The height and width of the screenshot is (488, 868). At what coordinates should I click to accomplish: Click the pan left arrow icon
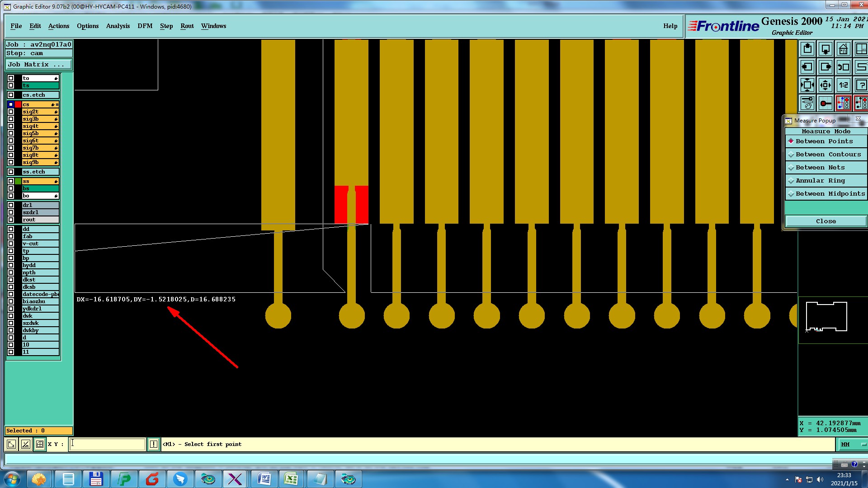click(807, 67)
